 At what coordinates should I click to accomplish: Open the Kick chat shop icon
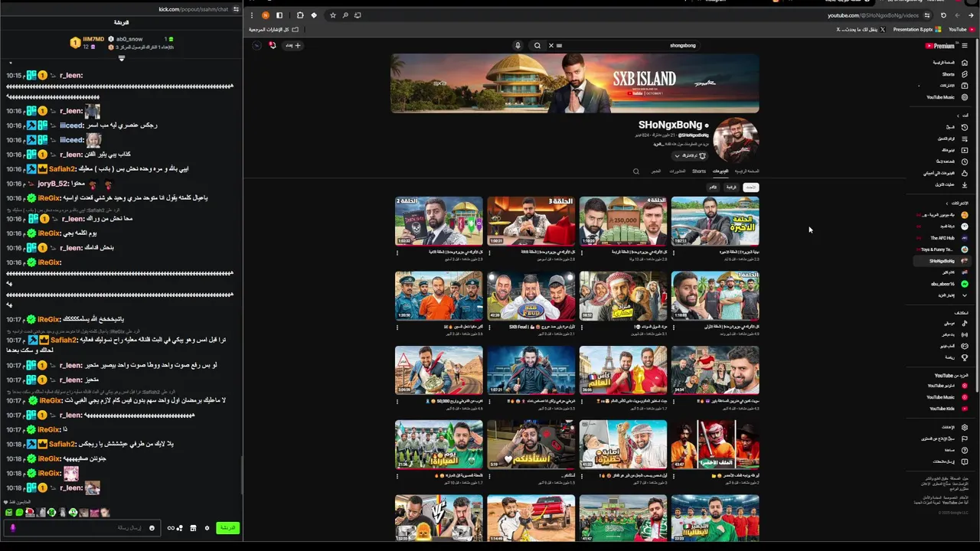coord(193,528)
